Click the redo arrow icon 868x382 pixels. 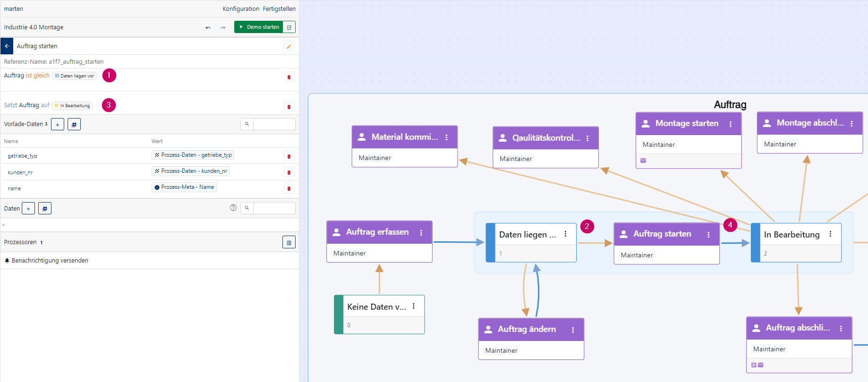pos(222,27)
